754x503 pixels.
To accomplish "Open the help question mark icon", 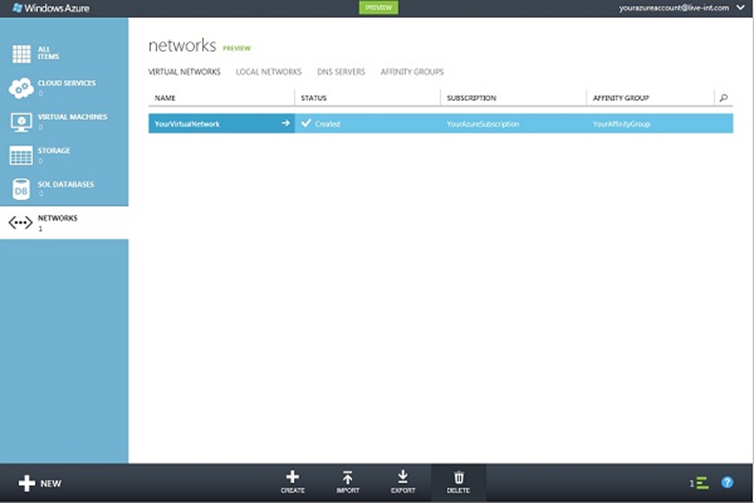I will tap(727, 482).
